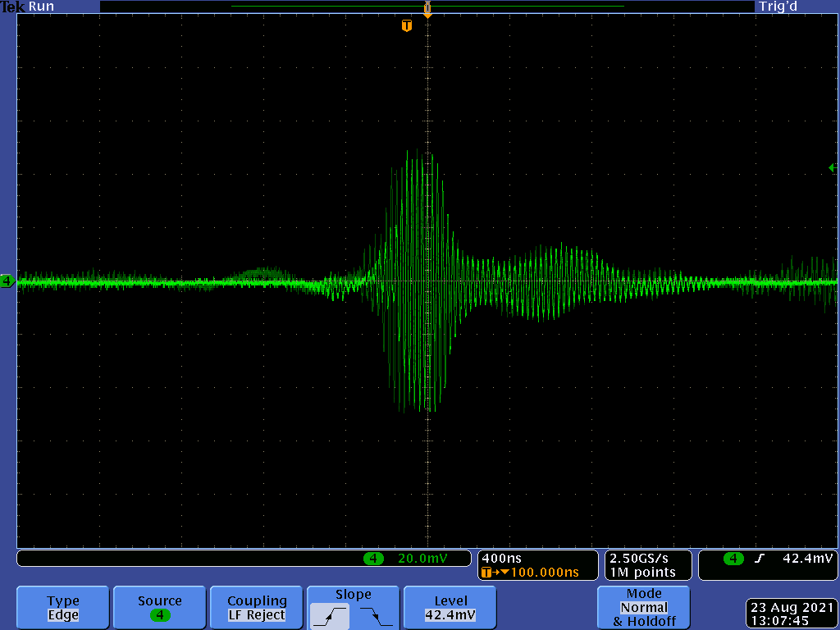
Task: Click the channel 4 ground reference marker
Action: (x=7, y=282)
